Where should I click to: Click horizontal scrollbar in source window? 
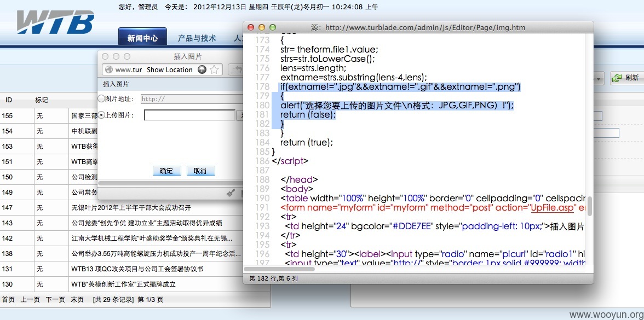click(279, 269)
